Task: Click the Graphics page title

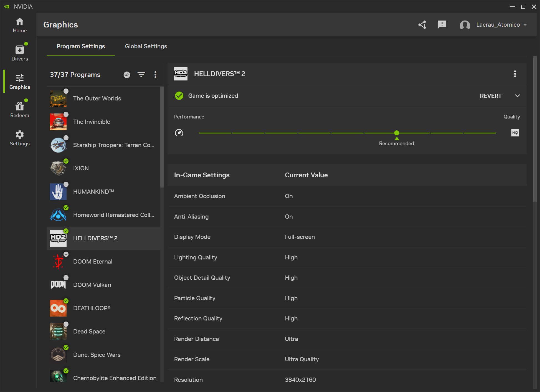Action: tap(60, 25)
